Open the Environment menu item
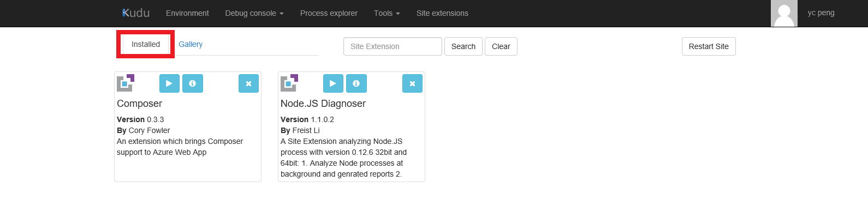868x205 pixels. pyautogui.click(x=187, y=13)
